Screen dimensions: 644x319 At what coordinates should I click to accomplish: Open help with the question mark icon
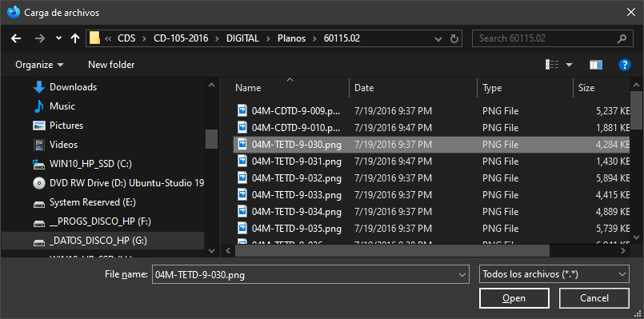pyautogui.click(x=624, y=65)
